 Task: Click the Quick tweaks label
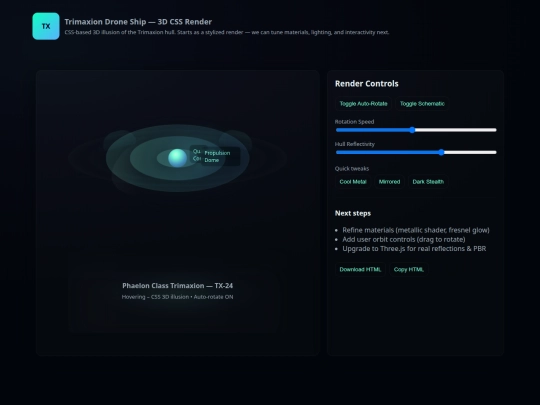(352, 168)
